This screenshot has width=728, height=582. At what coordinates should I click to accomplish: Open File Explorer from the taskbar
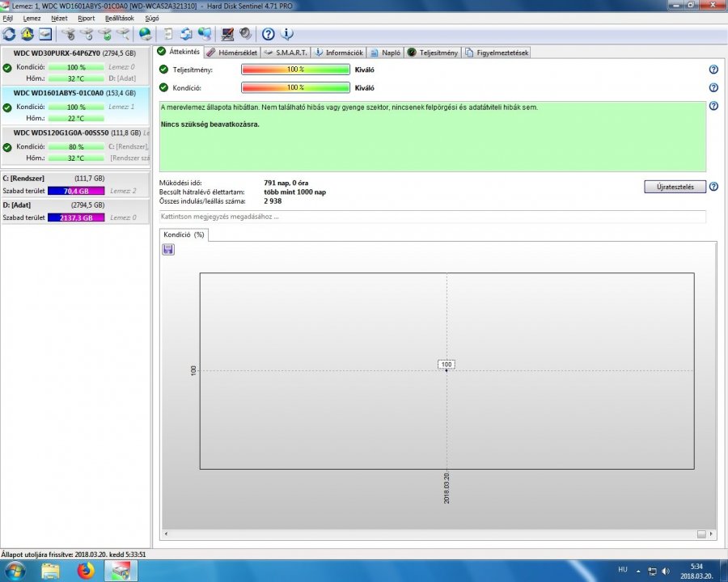[51, 571]
